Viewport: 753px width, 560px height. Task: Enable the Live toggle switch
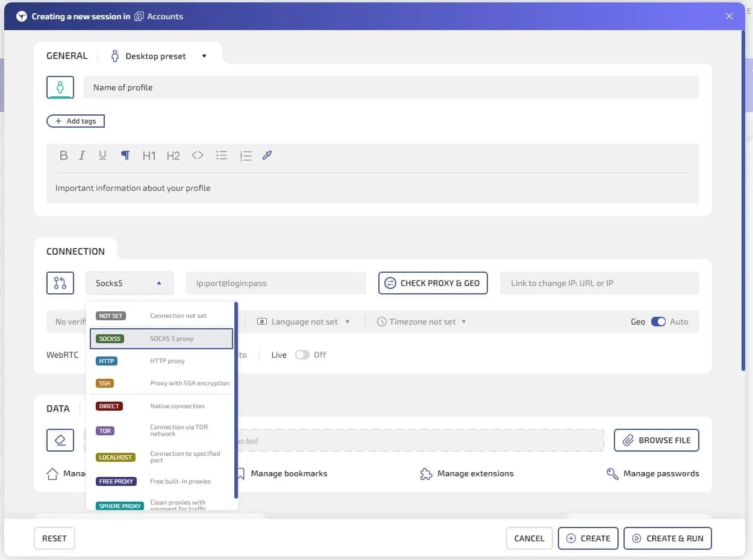(x=302, y=355)
